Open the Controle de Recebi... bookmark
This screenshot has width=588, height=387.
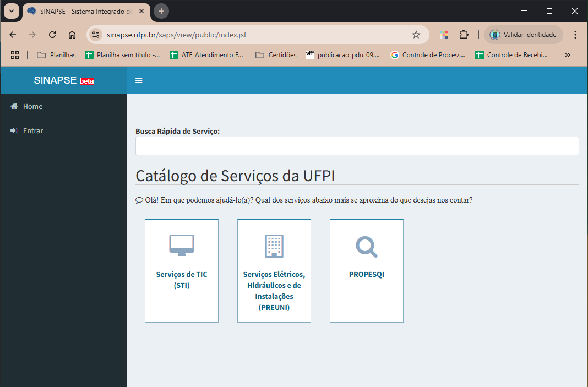click(x=512, y=55)
